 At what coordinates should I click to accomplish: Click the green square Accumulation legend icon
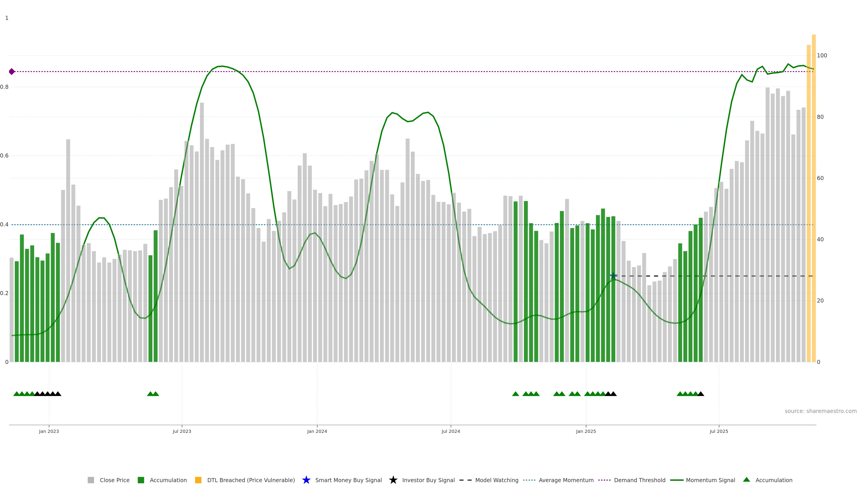tap(141, 480)
